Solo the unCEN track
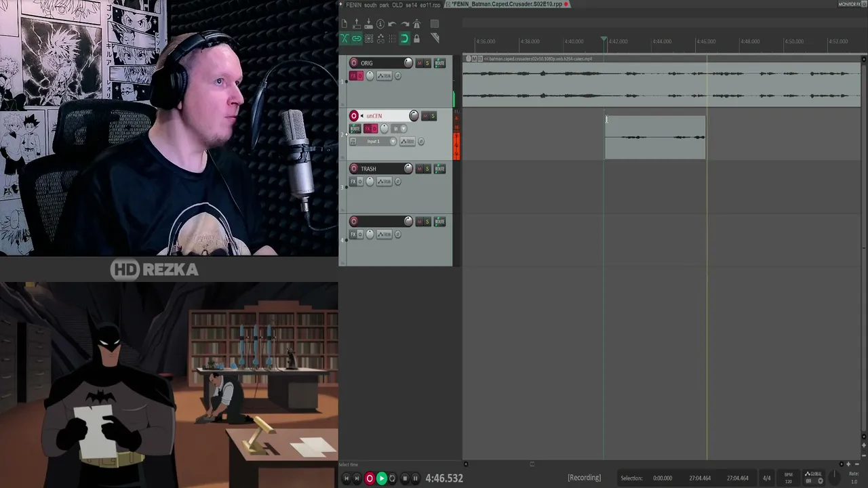This screenshot has width=868, height=488. (x=433, y=116)
